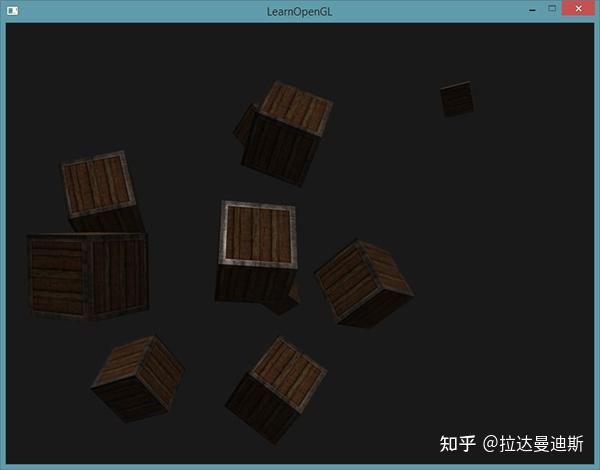
Task: Click the LearnOpenGL title text
Action: coord(299,11)
